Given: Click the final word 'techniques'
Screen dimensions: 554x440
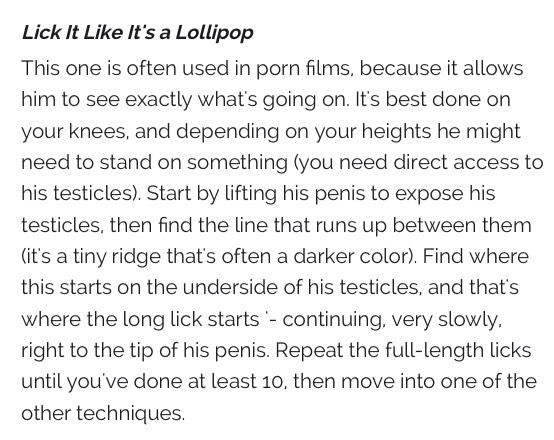Looking at the screenshot, I should pos(130,413).
